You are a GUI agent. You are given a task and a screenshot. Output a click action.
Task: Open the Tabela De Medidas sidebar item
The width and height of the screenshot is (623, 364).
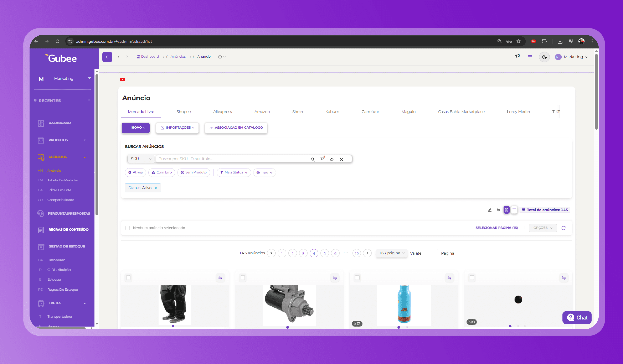tap(63, 180)
